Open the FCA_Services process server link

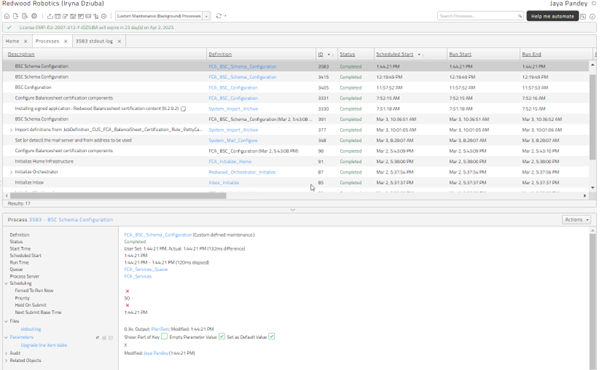138,276
